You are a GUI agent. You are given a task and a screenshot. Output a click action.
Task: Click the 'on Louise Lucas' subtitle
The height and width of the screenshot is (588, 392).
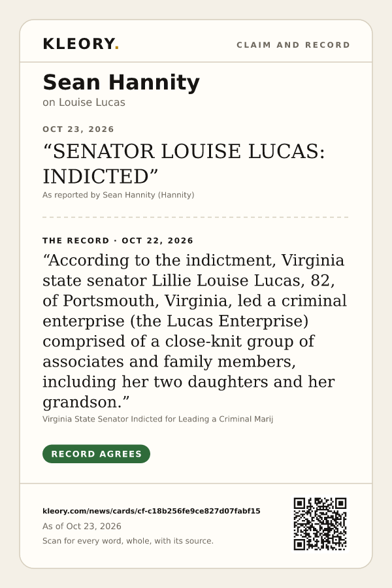[84, 103]
